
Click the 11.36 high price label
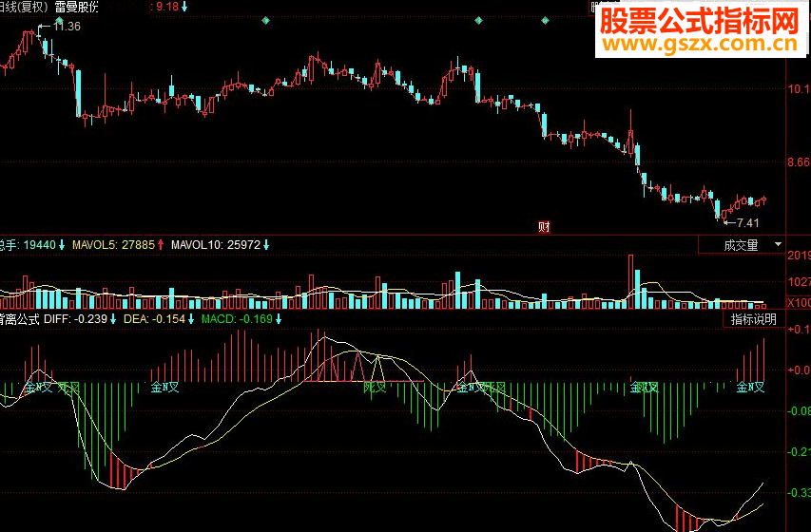(67, 27)
